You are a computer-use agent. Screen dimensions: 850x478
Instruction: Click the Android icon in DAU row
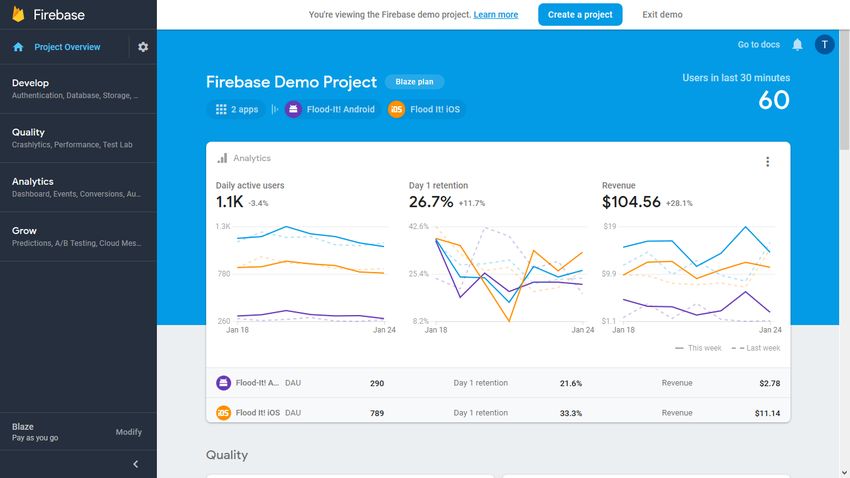[223, 383]
